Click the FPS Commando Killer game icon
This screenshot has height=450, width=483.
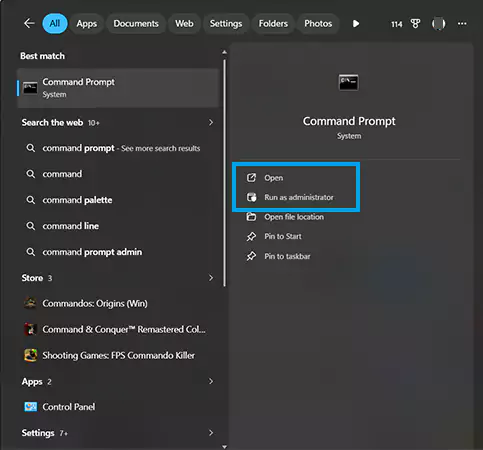[30, 355]
